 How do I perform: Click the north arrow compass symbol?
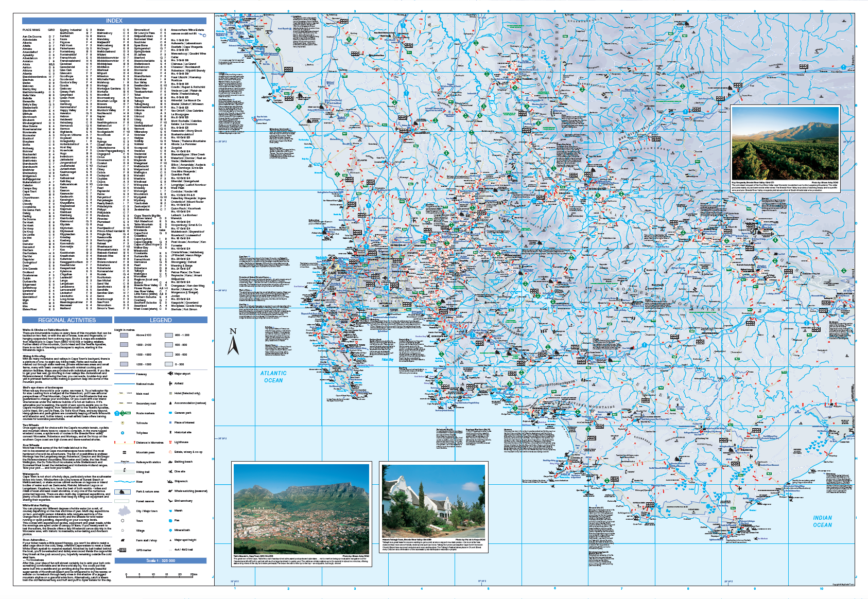point(233,342)
